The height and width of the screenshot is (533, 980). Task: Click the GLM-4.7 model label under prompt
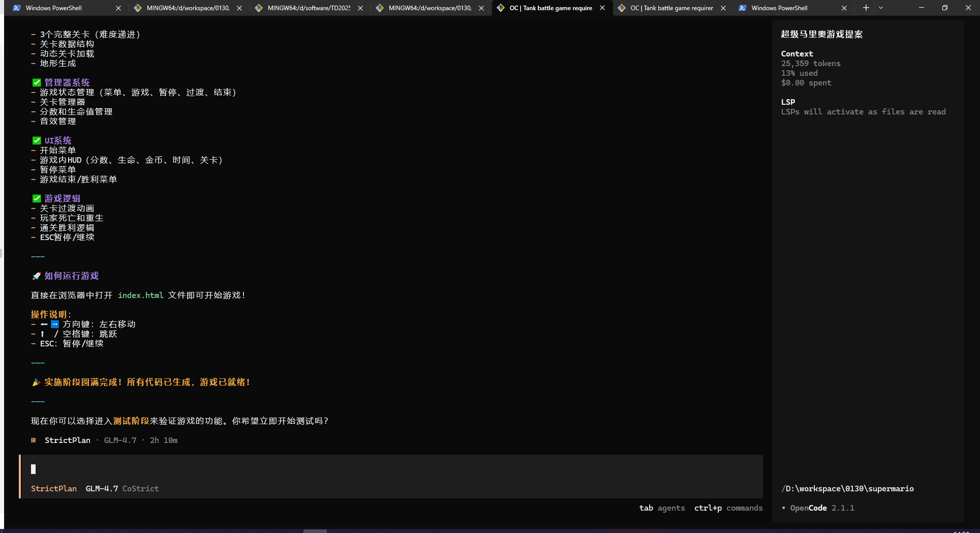(x=102, y=488)
